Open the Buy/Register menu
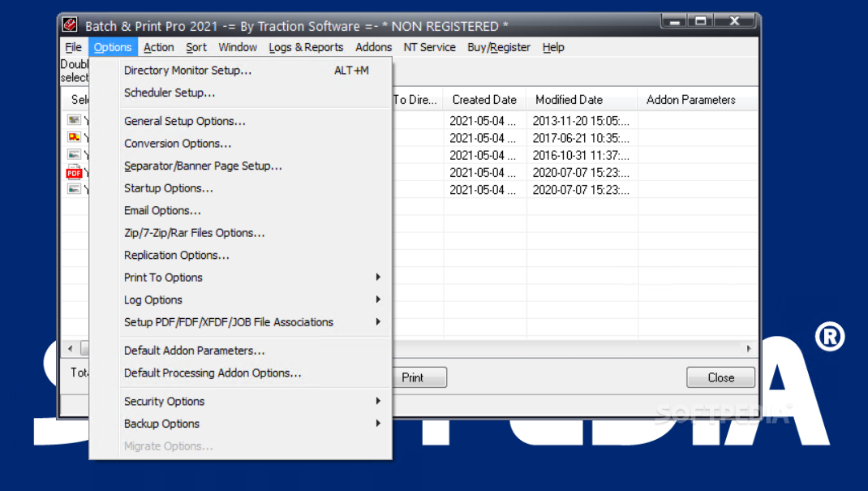This screenshot has width=868, height=491. click(498, 47)
